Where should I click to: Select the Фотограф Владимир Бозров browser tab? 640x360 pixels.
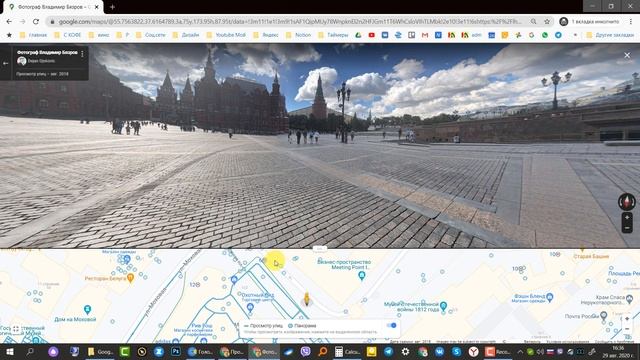coord(54,7)
